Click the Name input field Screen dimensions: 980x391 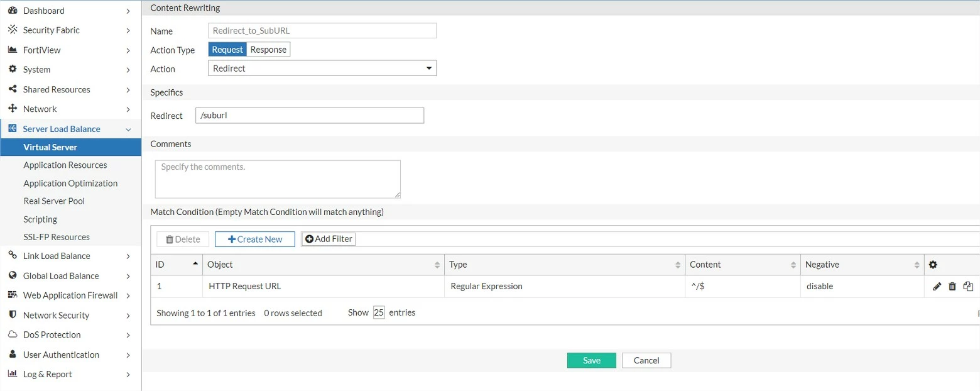(x=322, y=31)
